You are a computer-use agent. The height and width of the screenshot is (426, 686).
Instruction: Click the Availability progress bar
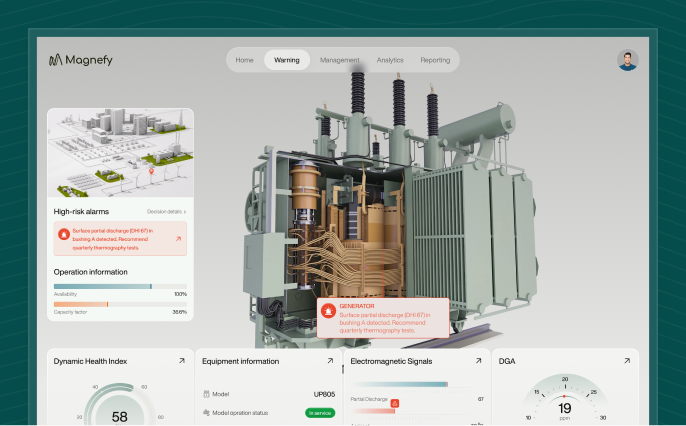120,286
